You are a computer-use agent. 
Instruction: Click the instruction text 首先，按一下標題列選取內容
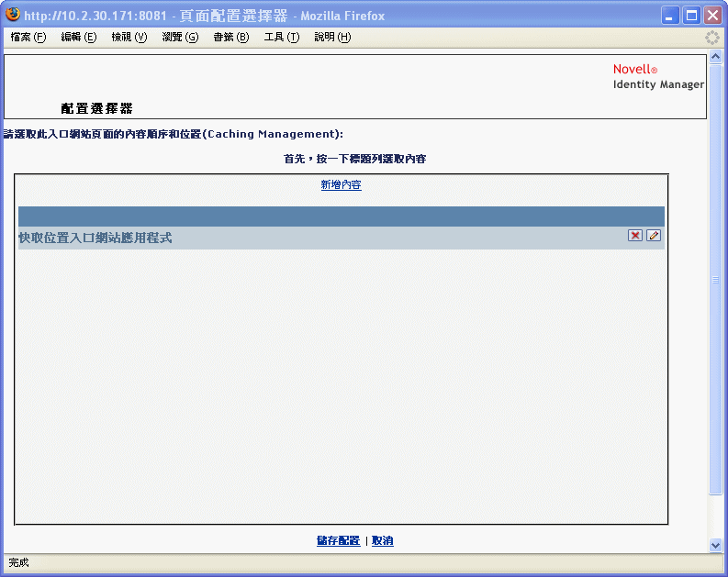point(354,159)
